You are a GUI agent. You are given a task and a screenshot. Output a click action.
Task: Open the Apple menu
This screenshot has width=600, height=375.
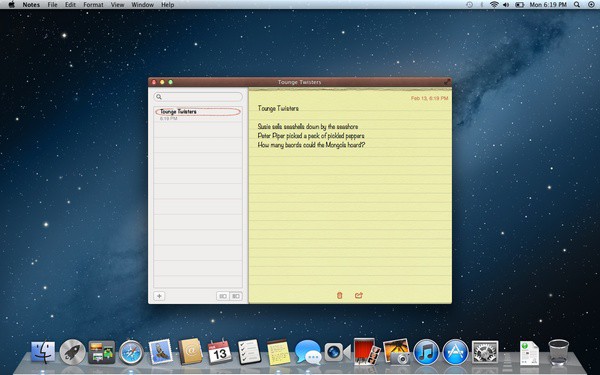pos(11,5)
